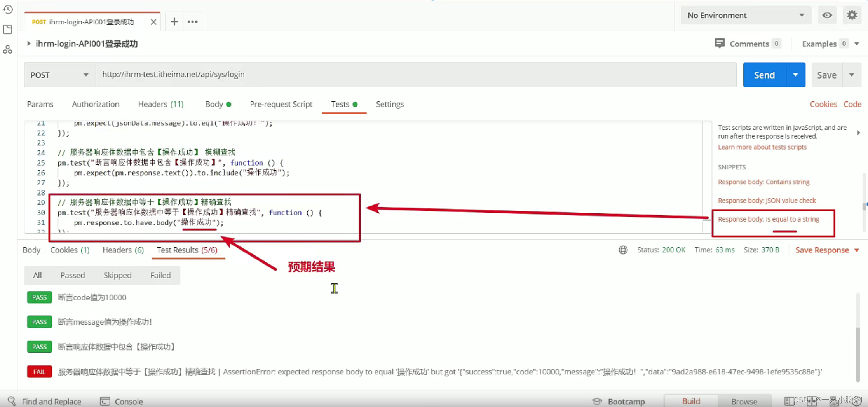This screenshot has width=868, height=407.
Task: Open Bootcamp
Action: [619, 401]
